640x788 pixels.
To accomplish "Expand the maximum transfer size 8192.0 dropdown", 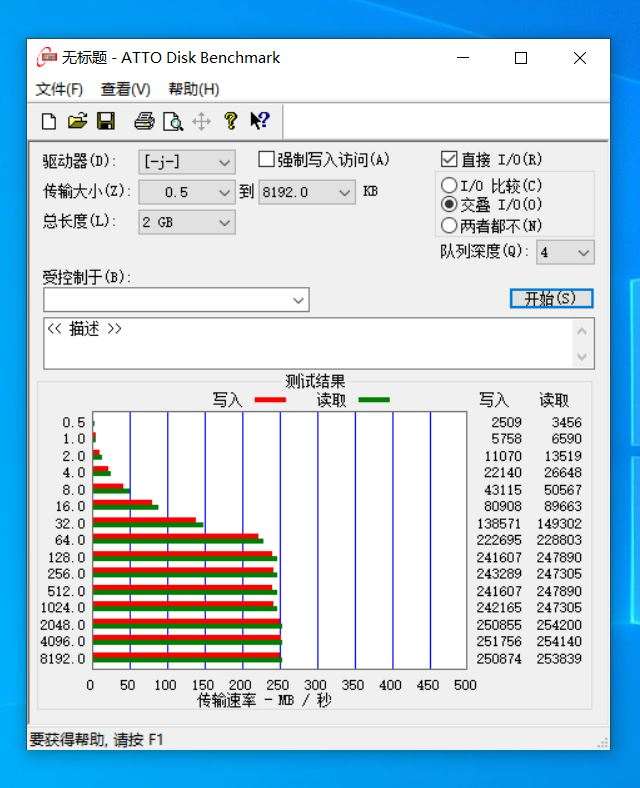I will 307,192.
